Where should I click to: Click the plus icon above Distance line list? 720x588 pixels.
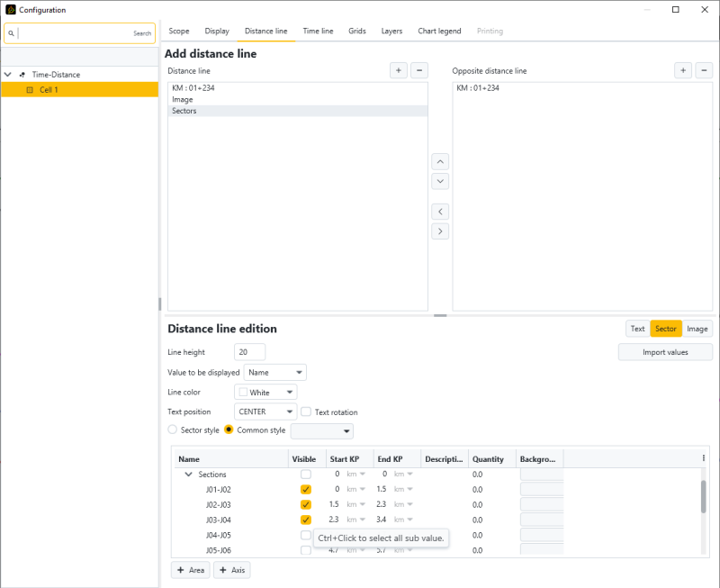399,70
